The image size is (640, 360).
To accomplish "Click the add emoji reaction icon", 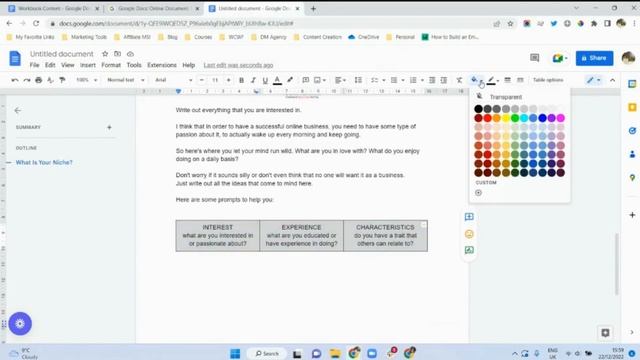I will point(469,234).
